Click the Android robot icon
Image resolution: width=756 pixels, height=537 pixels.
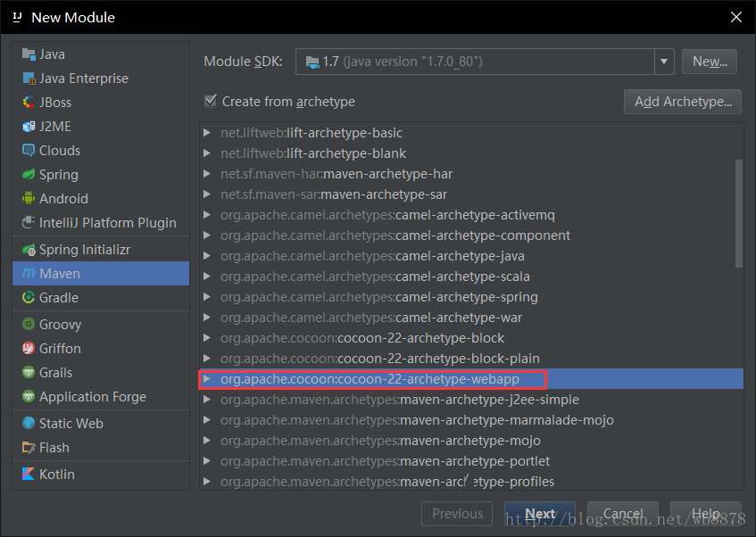[29, 198]
